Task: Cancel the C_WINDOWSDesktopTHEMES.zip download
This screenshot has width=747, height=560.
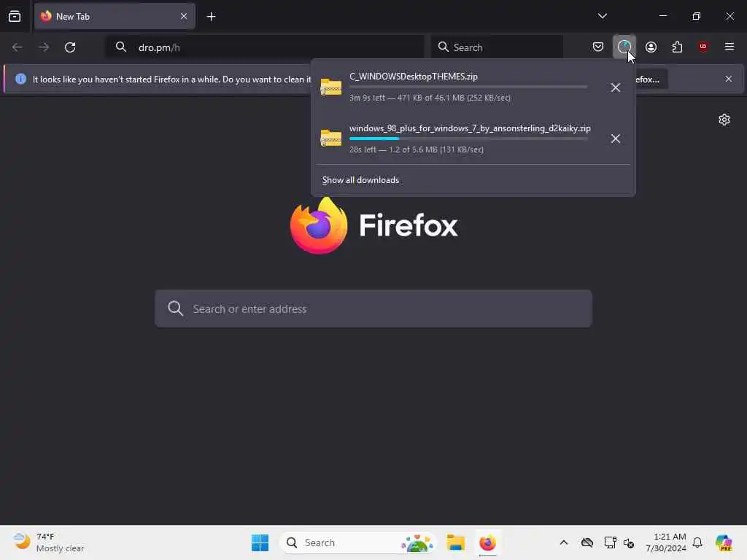Action: (x=616, y=87)
